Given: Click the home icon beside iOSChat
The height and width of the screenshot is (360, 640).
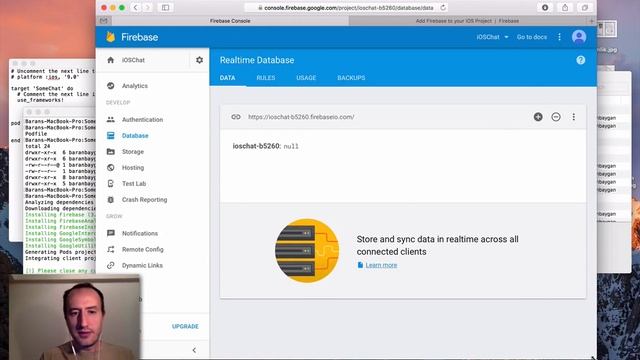Looking at the screenshot, I should pyautogui.click(x=111, y=60).
